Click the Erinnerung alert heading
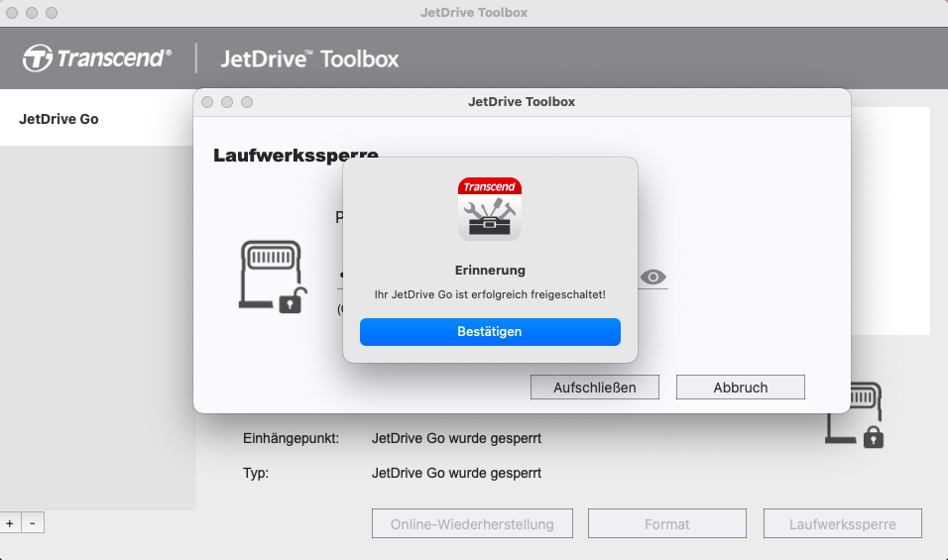Viewport: 948px width, 560px height. [x=490, y=270]
